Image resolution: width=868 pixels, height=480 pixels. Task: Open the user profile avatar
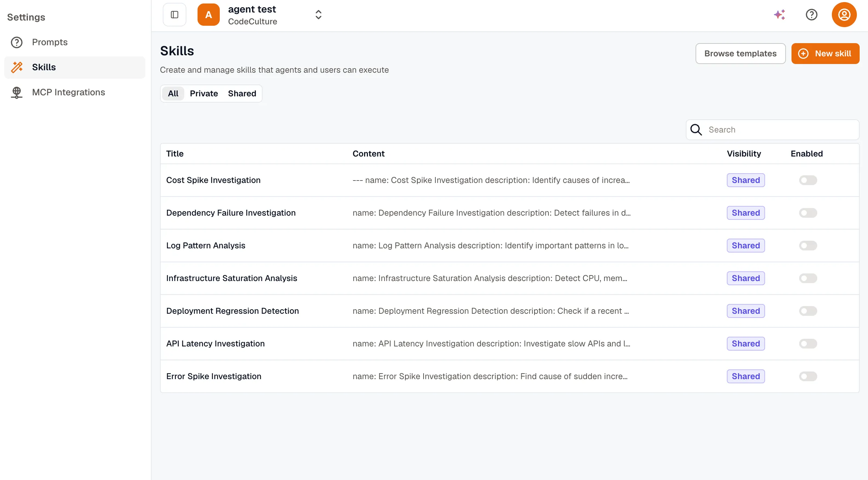coord(844,15)
